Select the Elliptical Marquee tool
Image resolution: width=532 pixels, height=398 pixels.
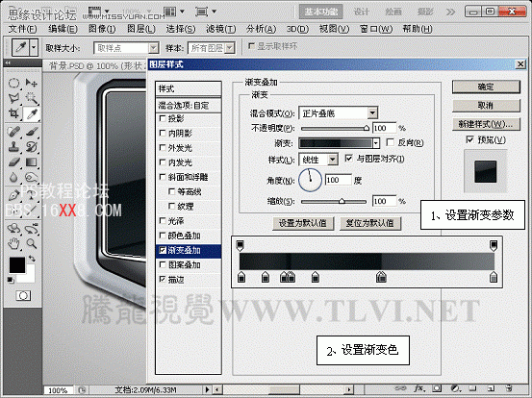(x=13, y=83)
